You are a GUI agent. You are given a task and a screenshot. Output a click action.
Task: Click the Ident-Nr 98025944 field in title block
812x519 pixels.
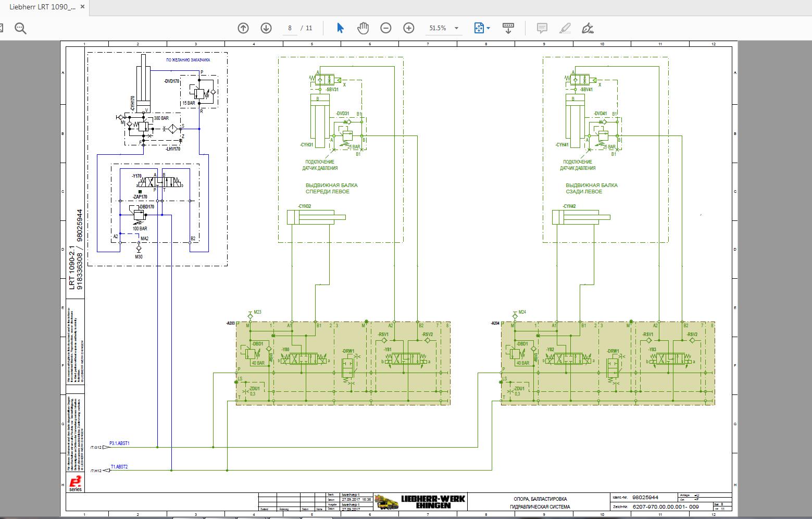click(645, 498)
